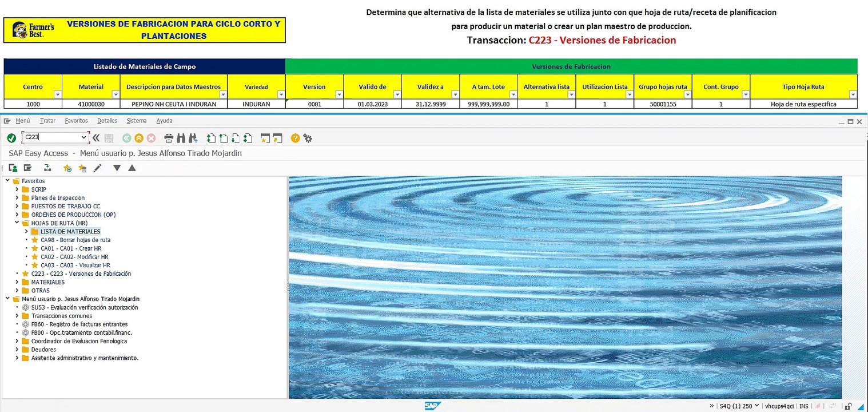
Task: Click the Find Next binoculars-plus icon
Action: click(193, 138)
